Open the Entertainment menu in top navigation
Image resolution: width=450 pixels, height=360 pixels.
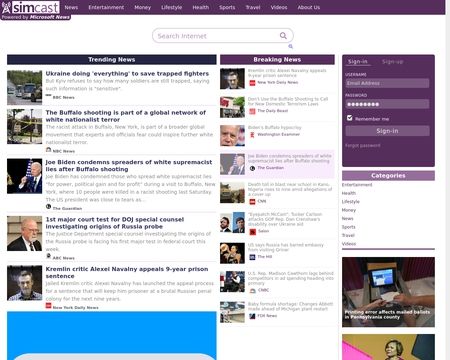point(106,7)
